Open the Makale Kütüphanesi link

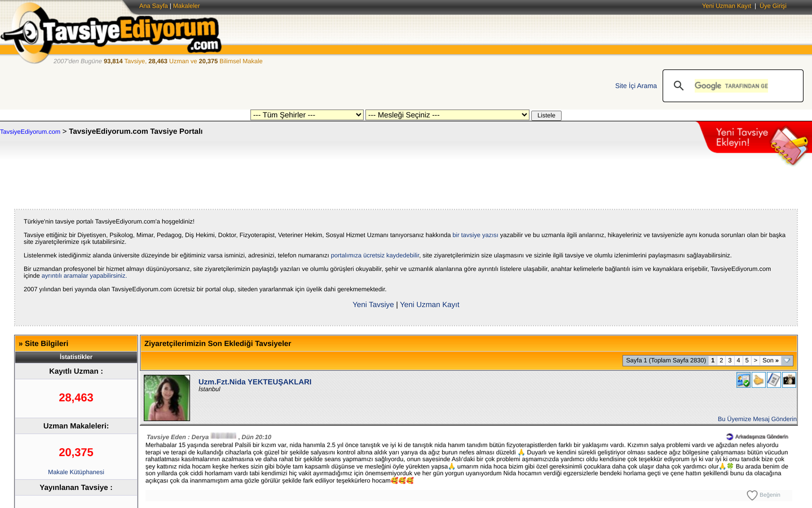(76, 472)
